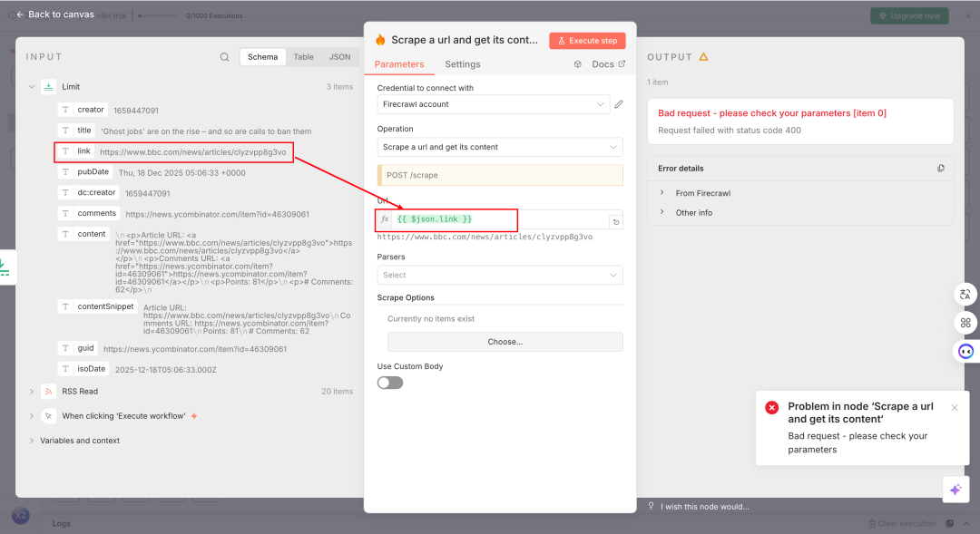Switch input view to Schema

[262, 57]
